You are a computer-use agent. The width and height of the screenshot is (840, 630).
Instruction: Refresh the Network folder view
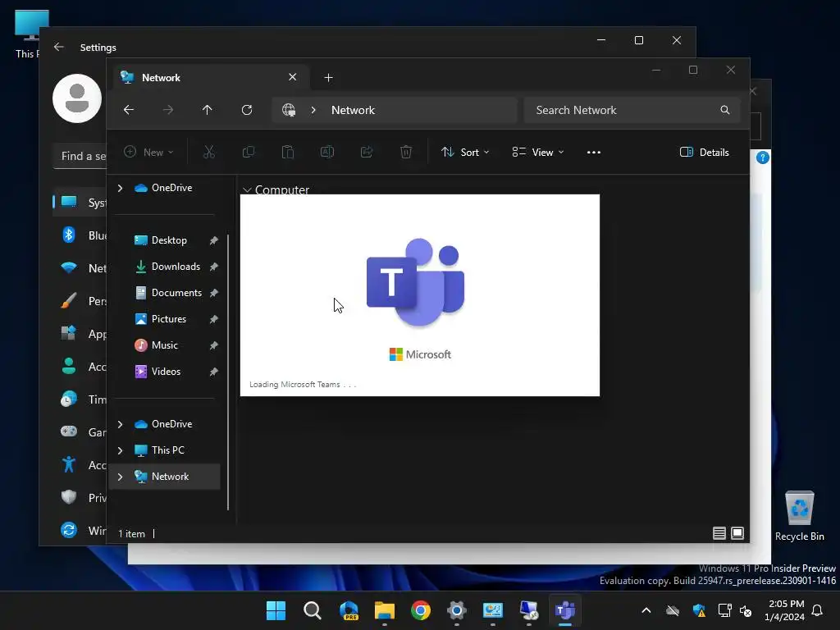[246, 110]
